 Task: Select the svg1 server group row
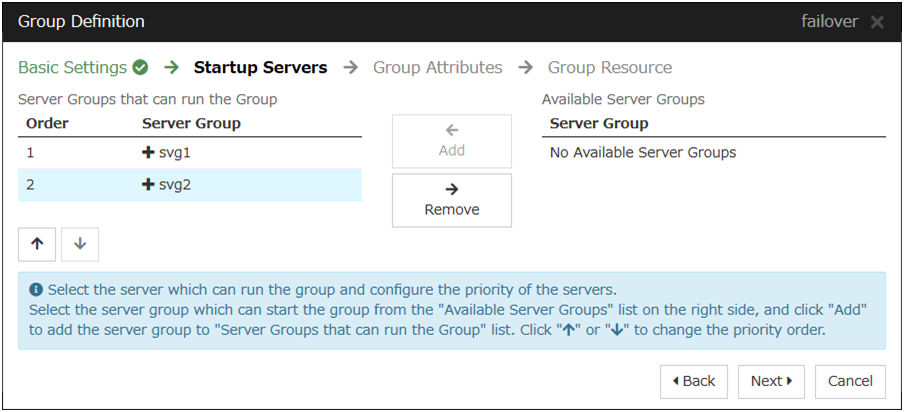tap(190, 153)
